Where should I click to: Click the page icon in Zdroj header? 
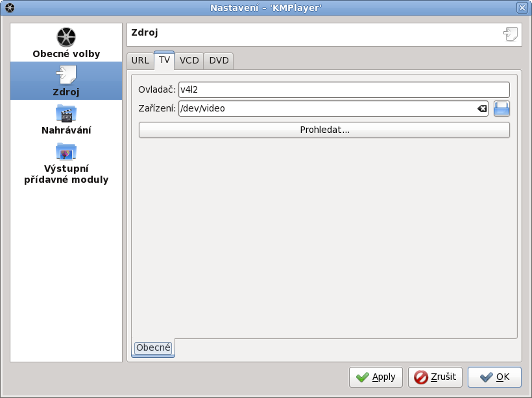511,34
